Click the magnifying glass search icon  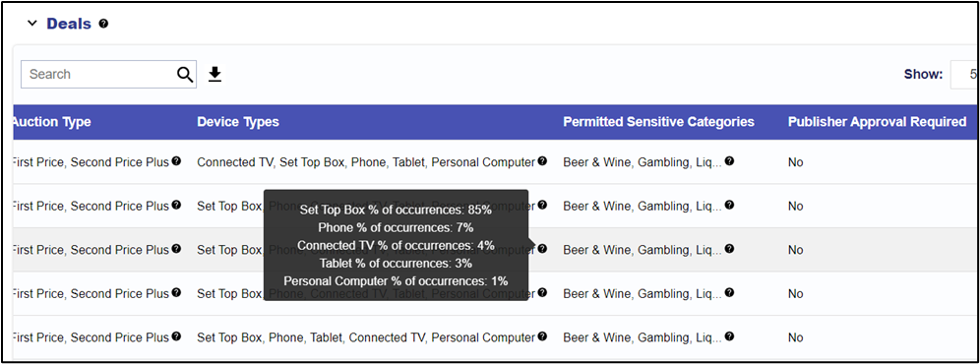184,75
